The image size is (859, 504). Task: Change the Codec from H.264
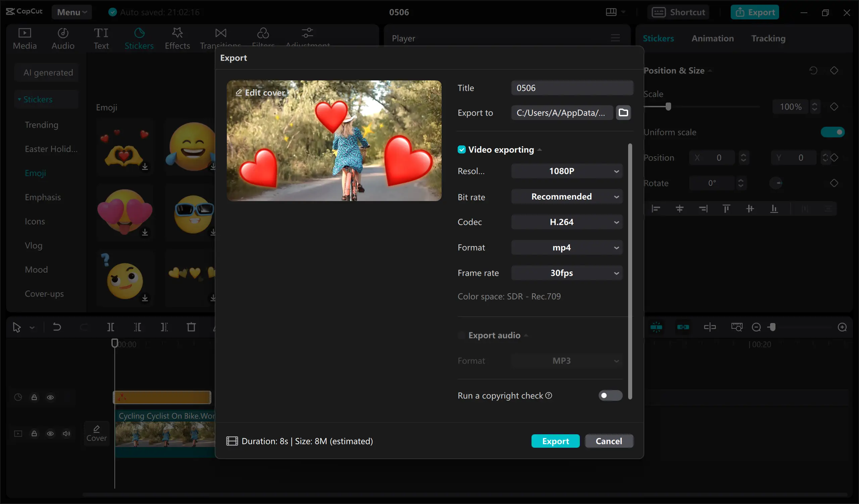point(566,222)
